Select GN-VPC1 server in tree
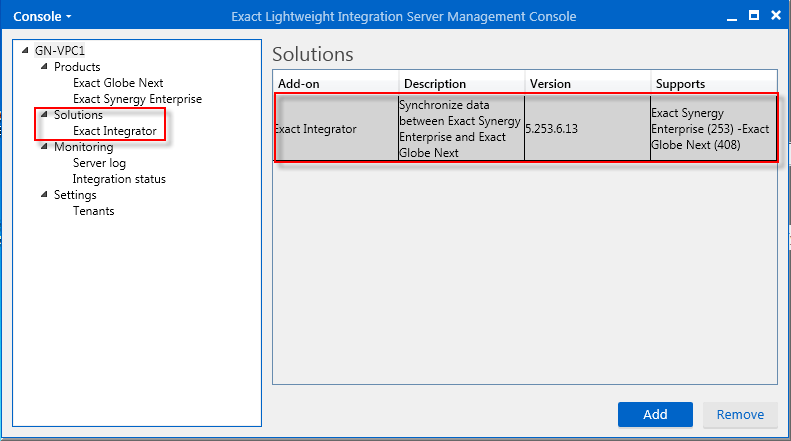The image size is (791, 441). tap(60, 50)
